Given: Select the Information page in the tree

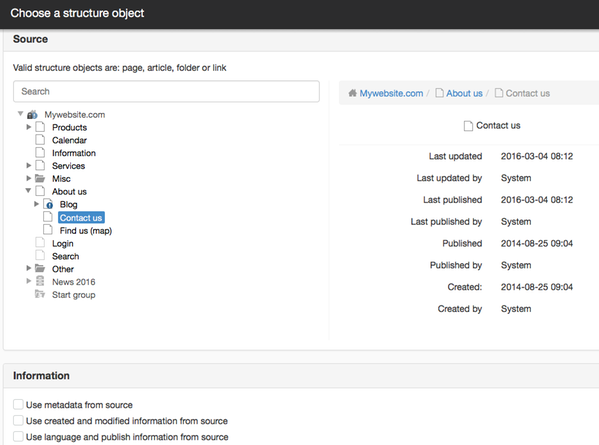Looking at the screenshot, I should click(x=74, y=153).
